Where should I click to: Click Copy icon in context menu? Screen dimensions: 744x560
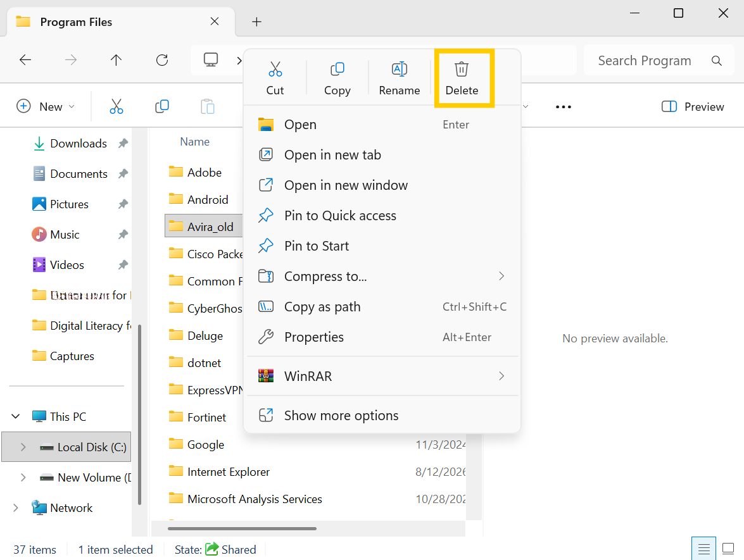(x=337, y=69)
